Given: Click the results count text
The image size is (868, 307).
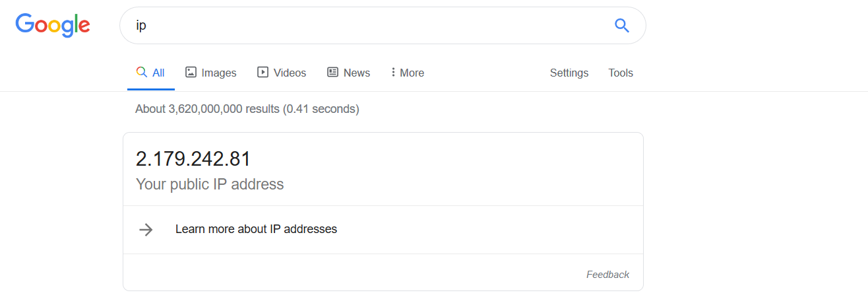Looking at the screenshot, I should pyautogui.click(x=247, y=109).
